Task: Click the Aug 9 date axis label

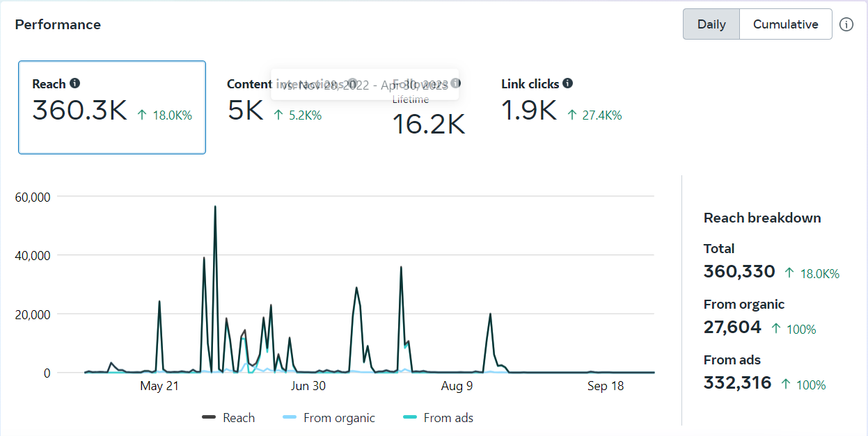Action: point(457,386)
